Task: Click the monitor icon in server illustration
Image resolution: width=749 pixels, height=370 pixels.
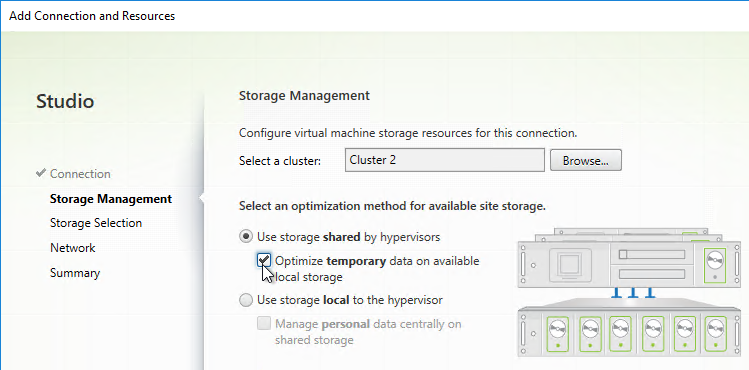Action: pyautogui.click(x=570, y=263)
